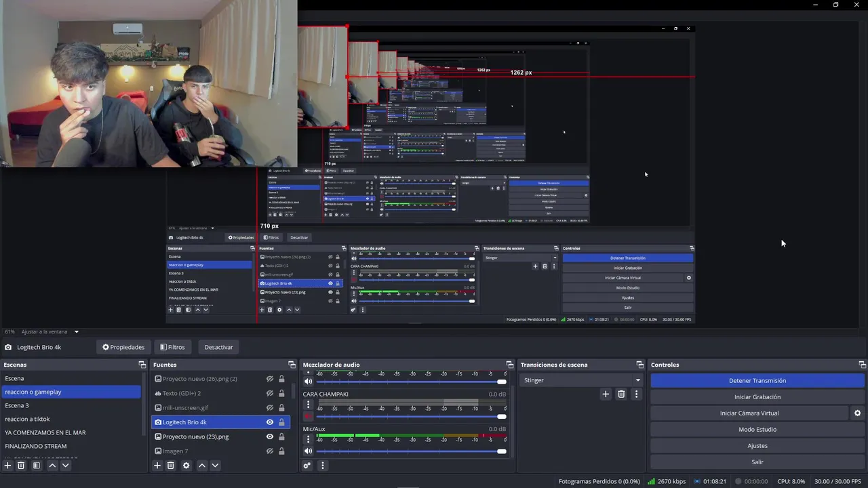Image resolution: width=868 pixels, height=488 pixels.
Task: Open Ajustes settings
Action: (x=757, y=445)
